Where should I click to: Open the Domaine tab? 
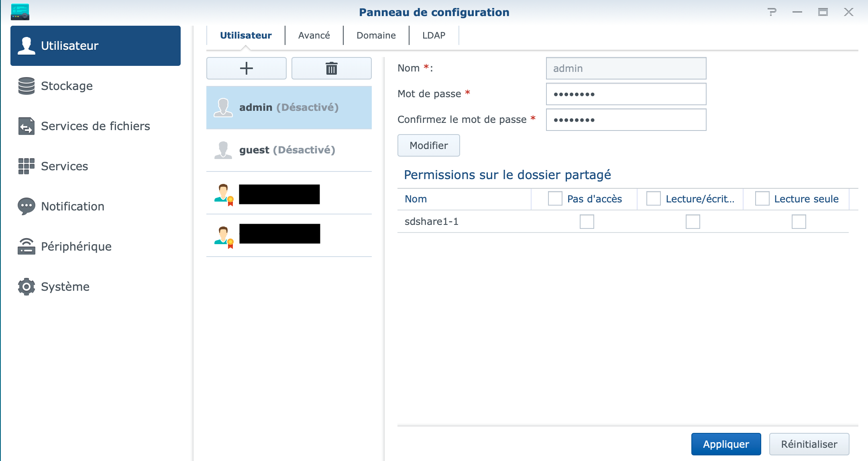coord(376,35)
